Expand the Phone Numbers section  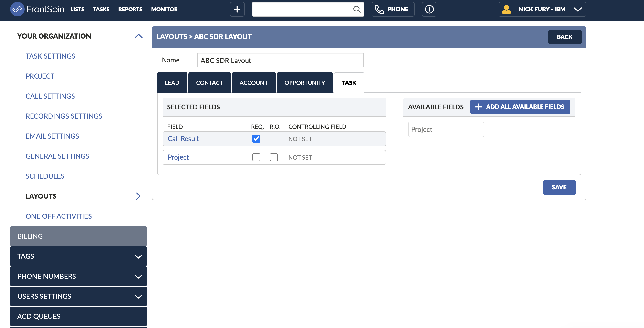point(138,276)
